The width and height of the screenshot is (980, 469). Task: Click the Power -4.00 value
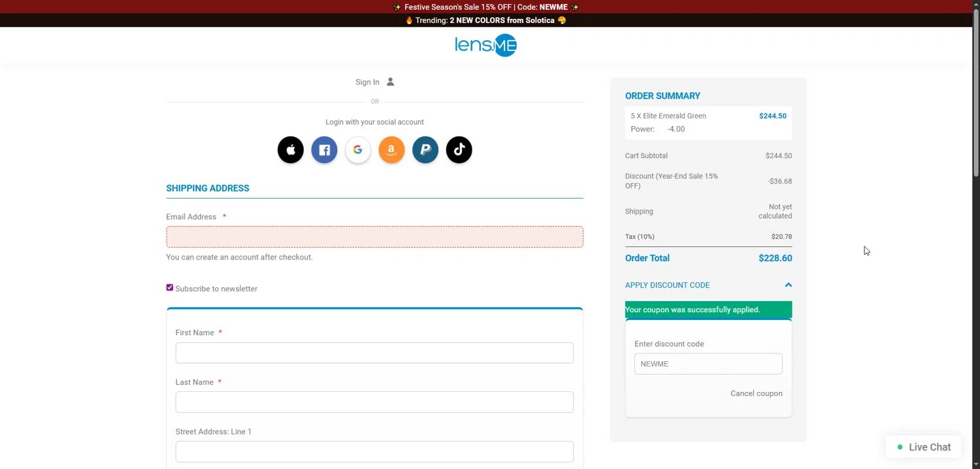tap(676, 129)
